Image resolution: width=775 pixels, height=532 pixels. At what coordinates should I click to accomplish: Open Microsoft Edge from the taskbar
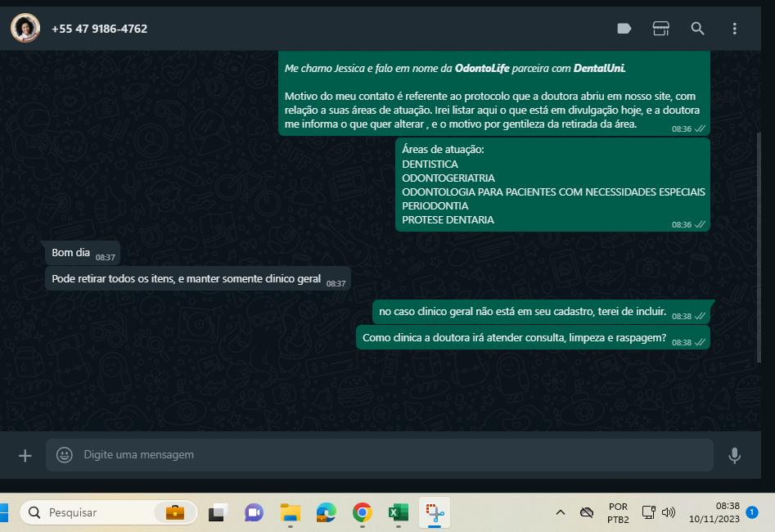coord(327,512)
